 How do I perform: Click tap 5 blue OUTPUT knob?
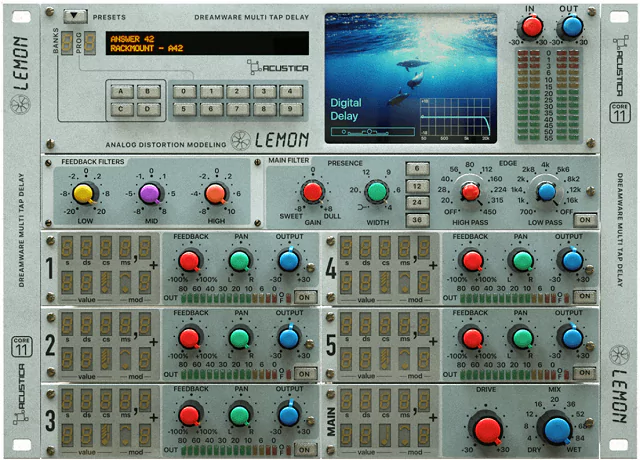572,337
